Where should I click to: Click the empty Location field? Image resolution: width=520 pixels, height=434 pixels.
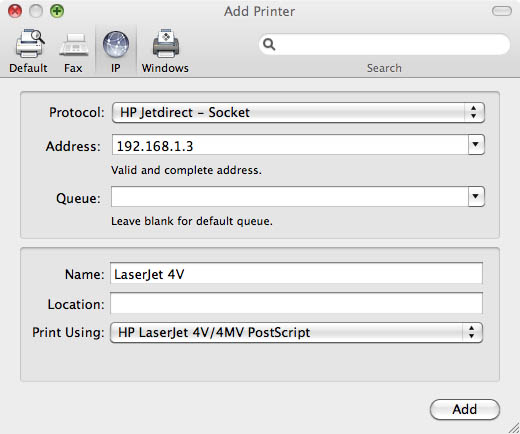click(x=296, y=303)
